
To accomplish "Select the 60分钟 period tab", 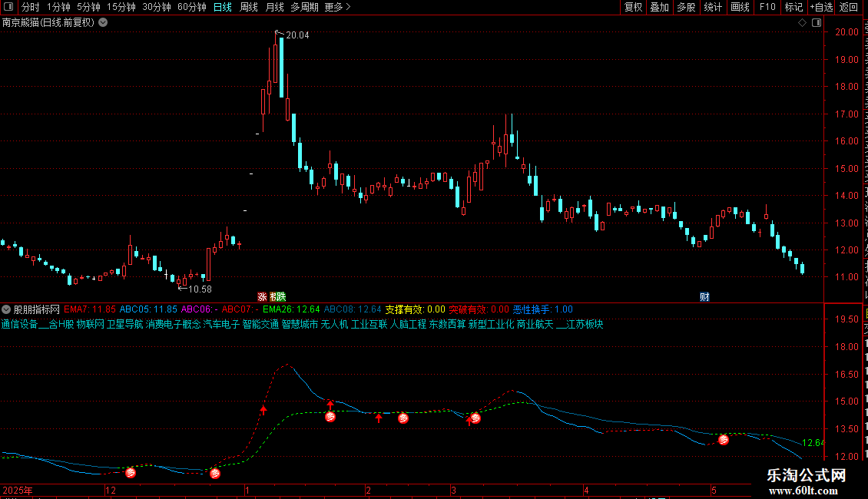I will 192,7.
